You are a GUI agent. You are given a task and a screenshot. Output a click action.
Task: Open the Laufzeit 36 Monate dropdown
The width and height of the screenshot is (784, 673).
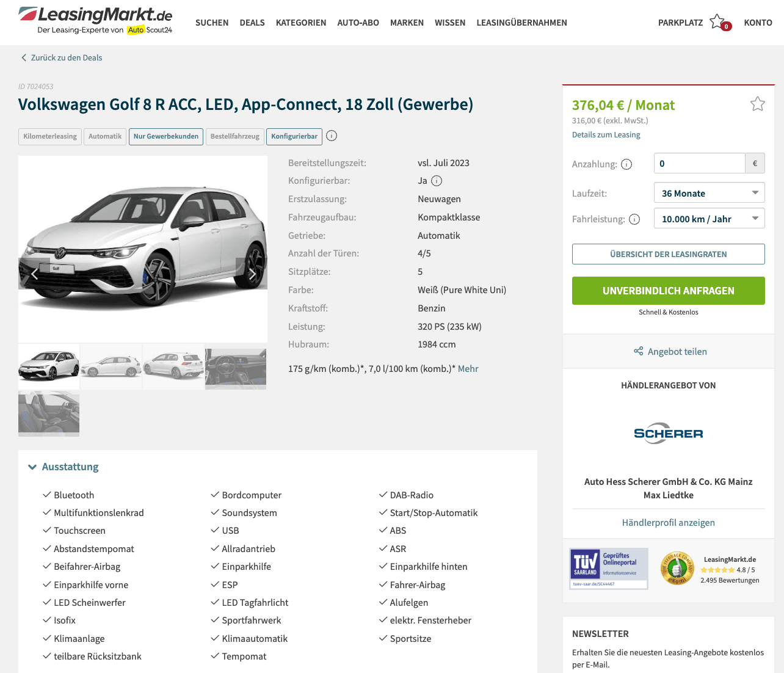(709, 193)
